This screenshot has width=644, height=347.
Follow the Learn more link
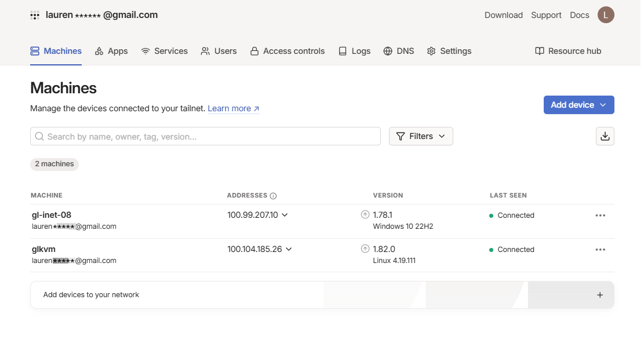click(233, 108)
